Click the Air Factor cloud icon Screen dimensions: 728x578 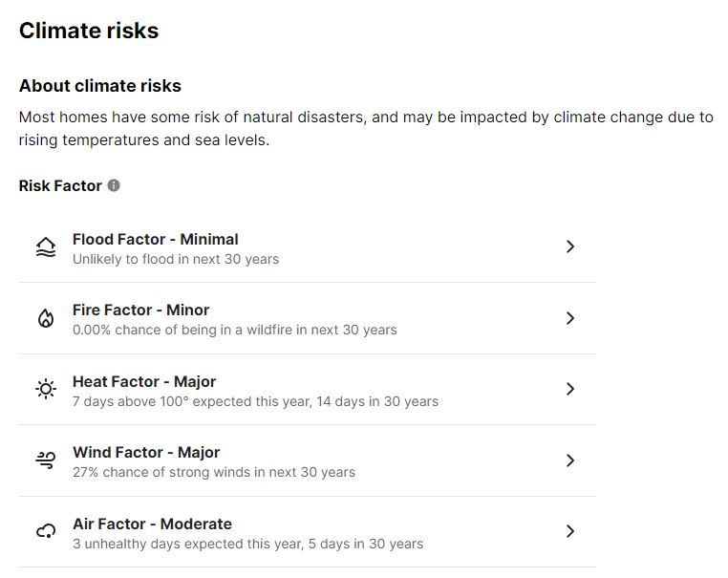46,531
